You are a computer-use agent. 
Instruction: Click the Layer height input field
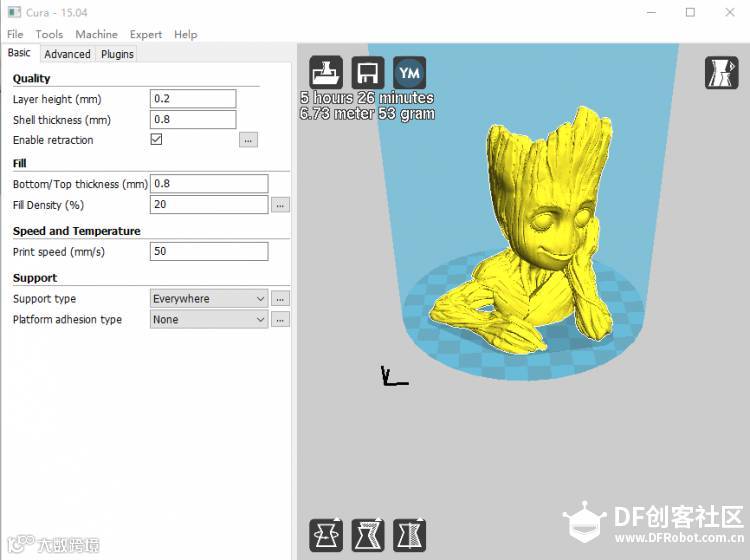click(193, 99)
